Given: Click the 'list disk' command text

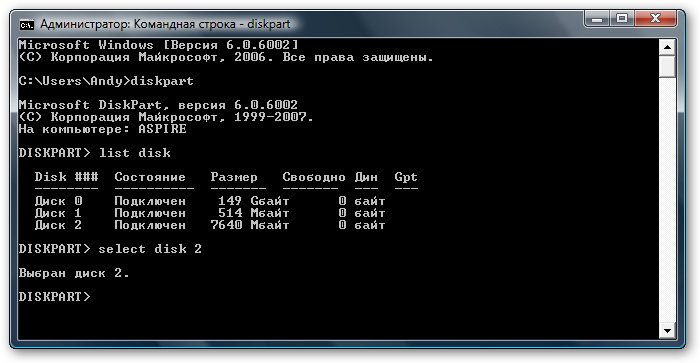Looking at the screenshot, I should point(134,153).
